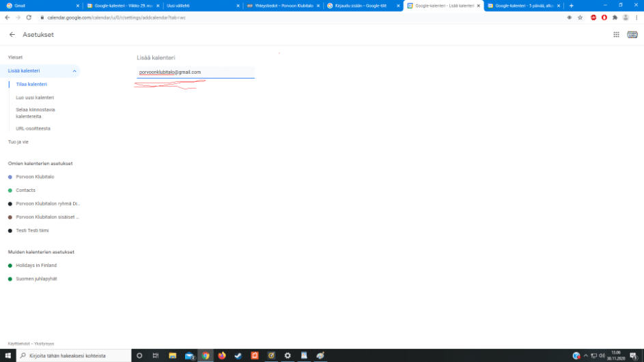Collapse the Lisää kalenteri section

(x=74, y=71)
